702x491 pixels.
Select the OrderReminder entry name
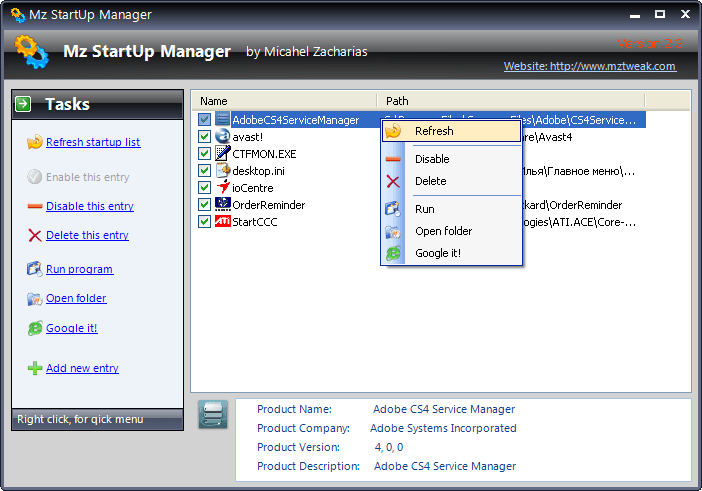click(x=269, y=205)
